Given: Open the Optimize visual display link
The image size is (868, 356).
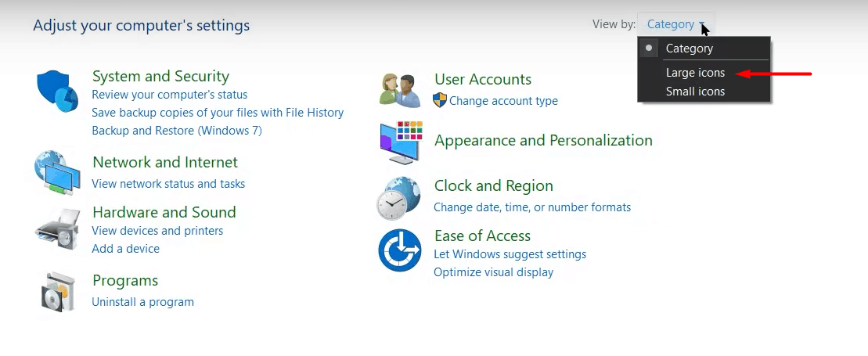Looking at the screenshot, I should click(493, 272).
